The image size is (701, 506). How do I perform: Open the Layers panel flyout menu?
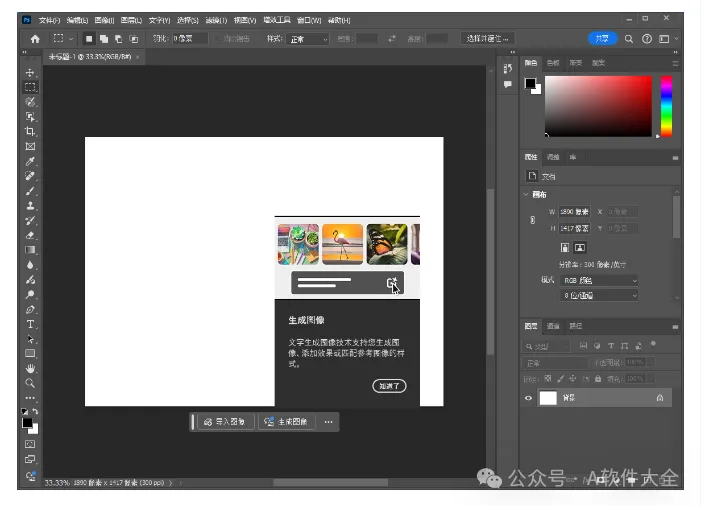pyautogui.click(x=675, y=327)
